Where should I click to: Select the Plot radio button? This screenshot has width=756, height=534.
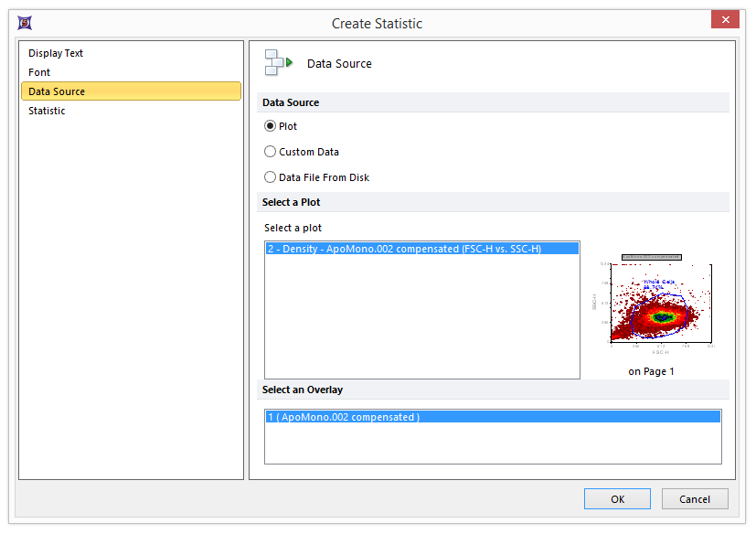[271, 126]
